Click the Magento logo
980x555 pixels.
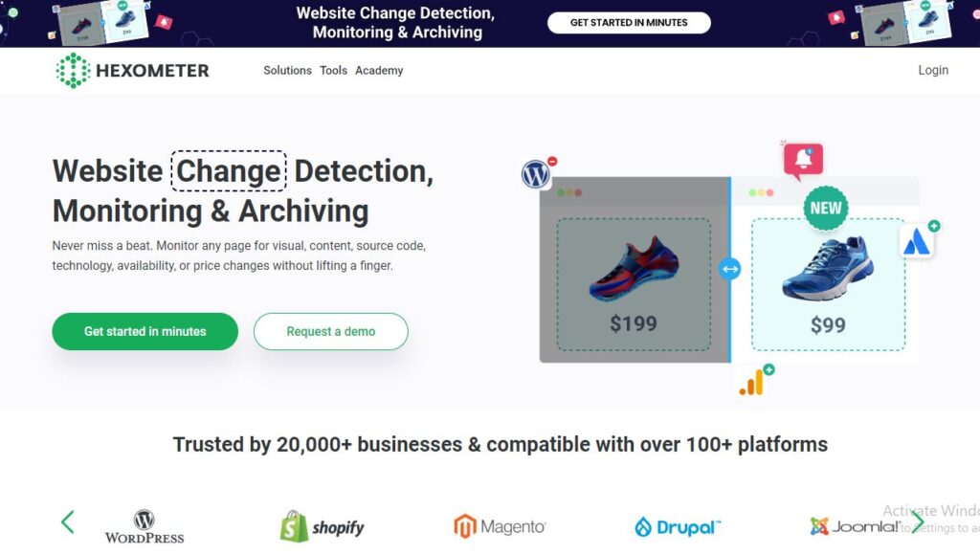tap(500, 526)
